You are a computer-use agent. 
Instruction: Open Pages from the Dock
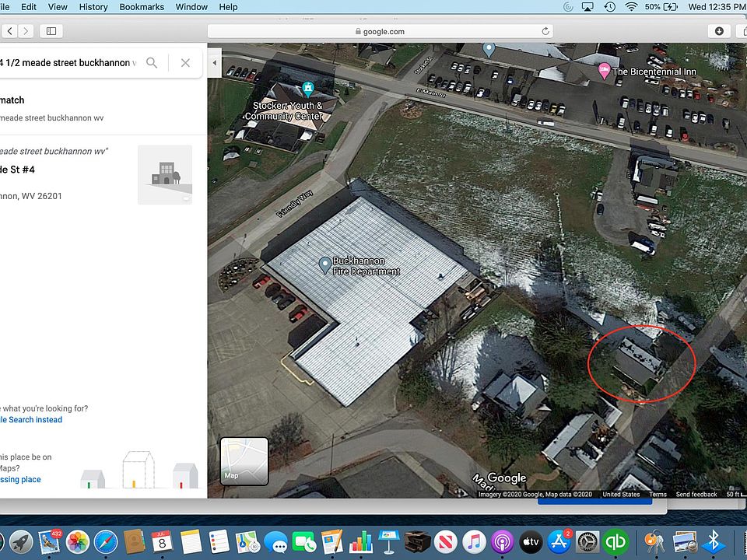tap(332, 542)
